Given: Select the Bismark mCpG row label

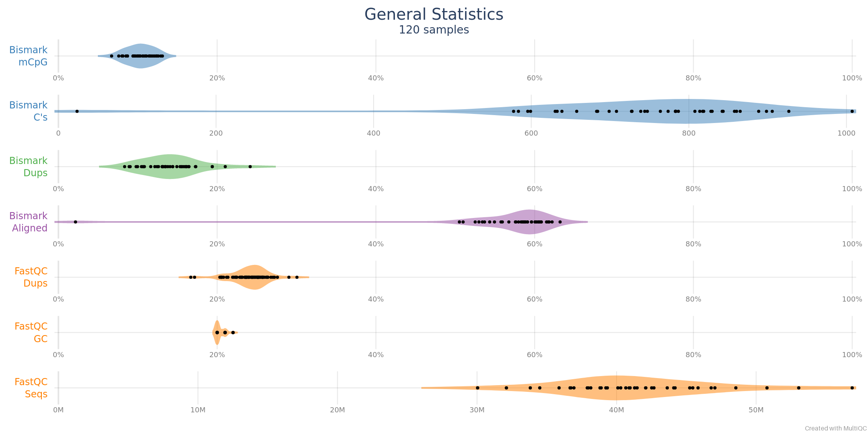Looking at the screenshot, I should pyautogui.click(x=28, y=56).
